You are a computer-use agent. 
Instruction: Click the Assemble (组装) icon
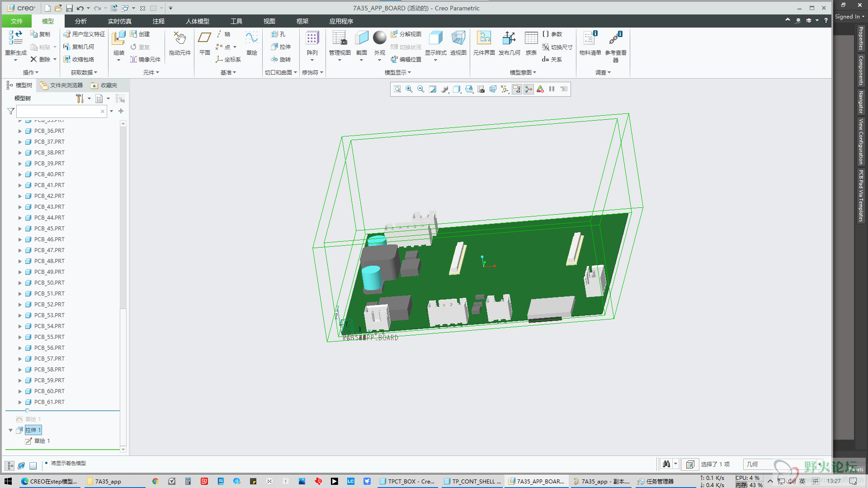[118, 38]
